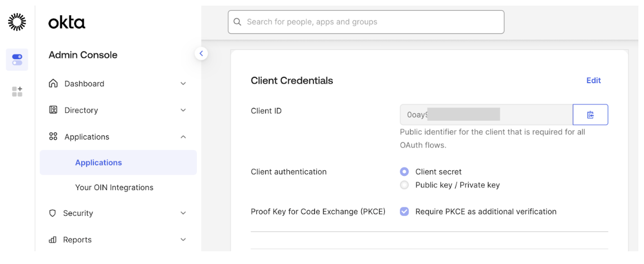Expand the Dashboard menu chevron
Screen dimensions: 644x264
183,84
